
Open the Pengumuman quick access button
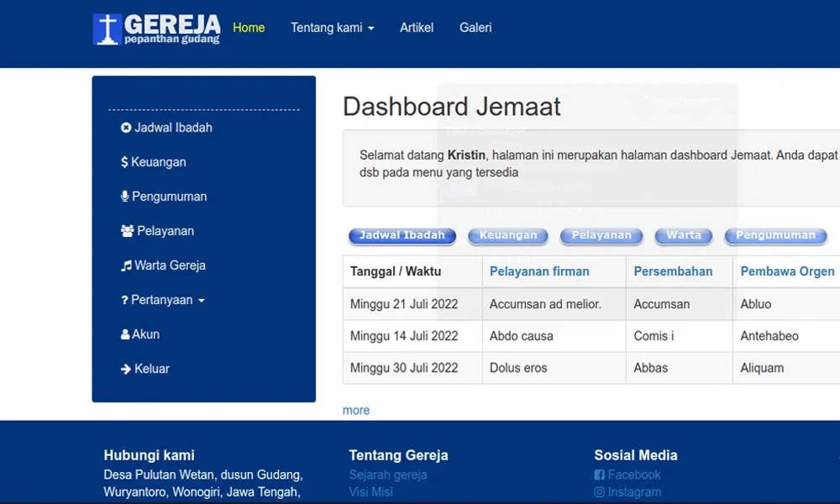tap(775, 235)
